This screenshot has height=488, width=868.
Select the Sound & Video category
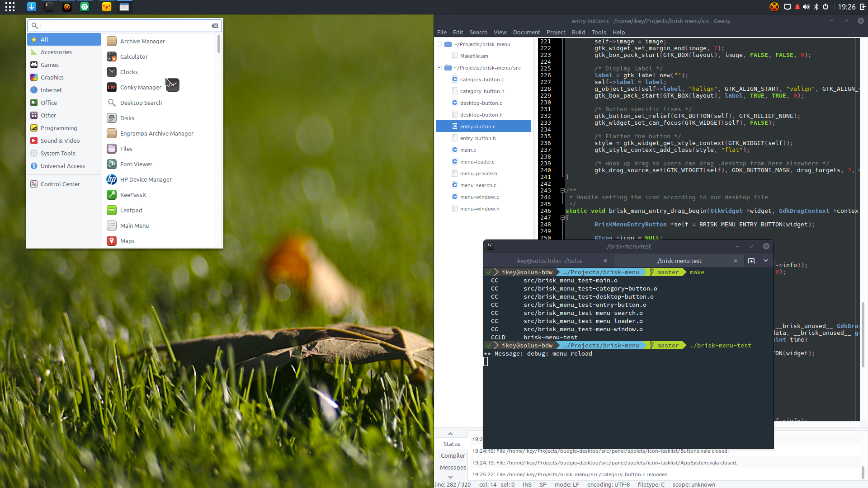pos(64,141)
